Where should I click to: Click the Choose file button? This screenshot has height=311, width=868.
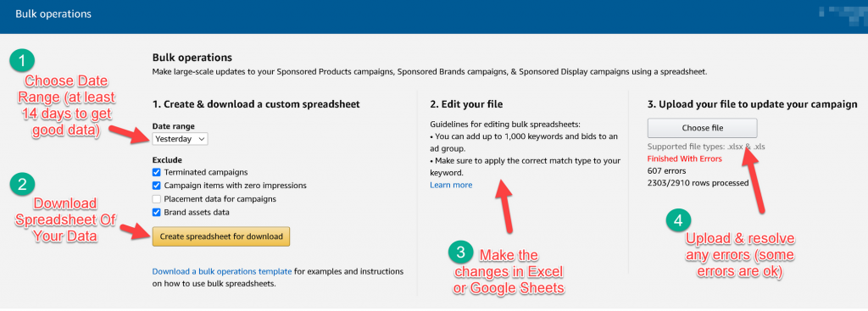click(x=703, y=128)
